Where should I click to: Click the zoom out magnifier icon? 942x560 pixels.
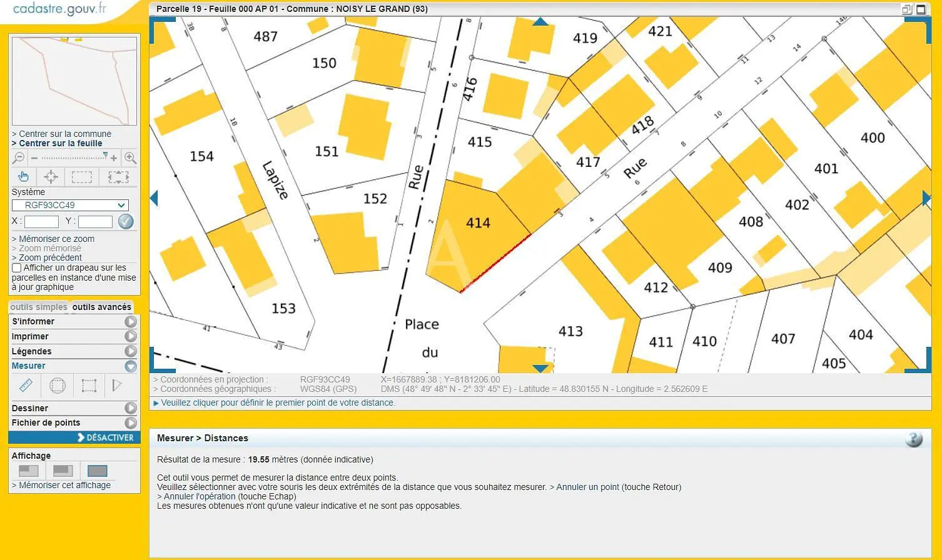pyautogui.click(x=19, y=158)
